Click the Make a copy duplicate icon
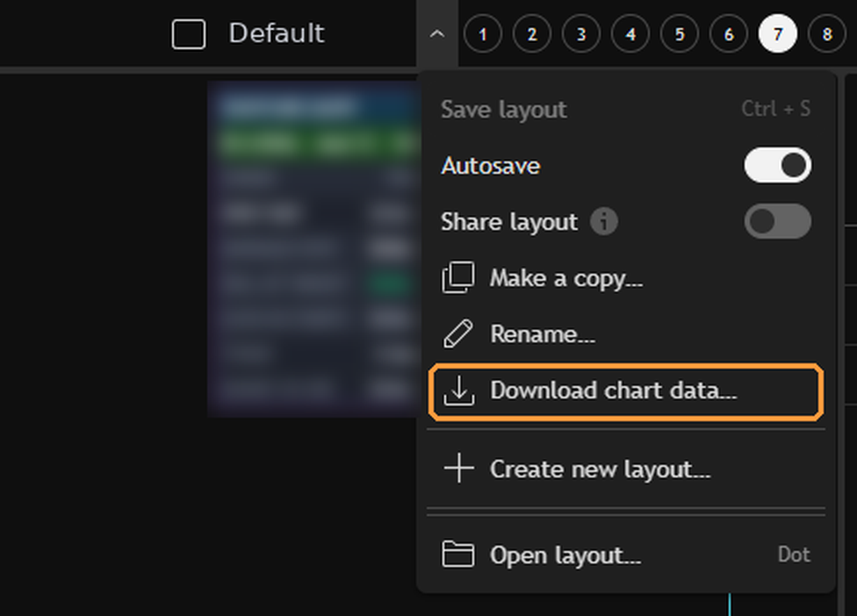Image resolution: width=857 pixels, height=616 pixels. tap(458, 278)
